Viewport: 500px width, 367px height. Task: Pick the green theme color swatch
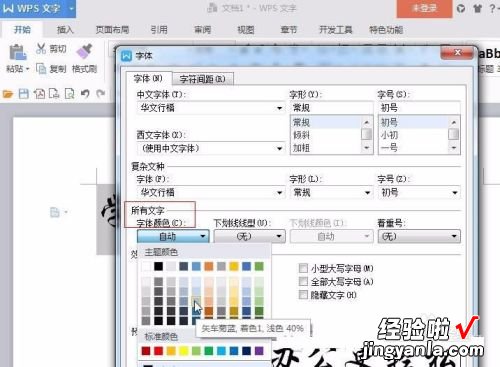(x=259, y=266)
